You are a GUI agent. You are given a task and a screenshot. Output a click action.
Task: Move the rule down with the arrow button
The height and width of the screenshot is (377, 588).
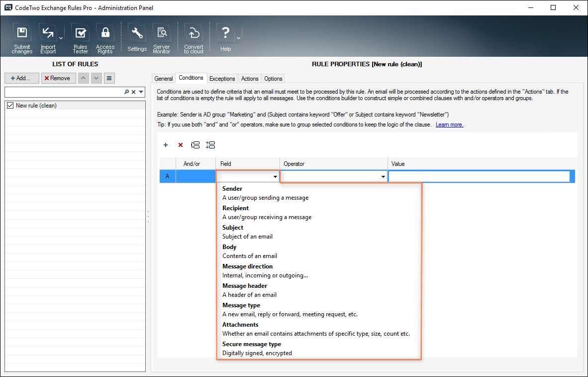(97, 78)
